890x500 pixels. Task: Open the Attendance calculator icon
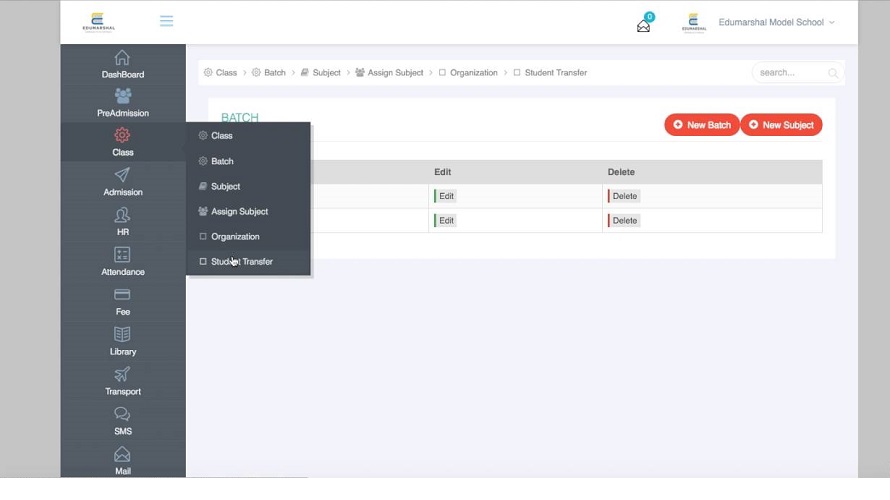122,255
